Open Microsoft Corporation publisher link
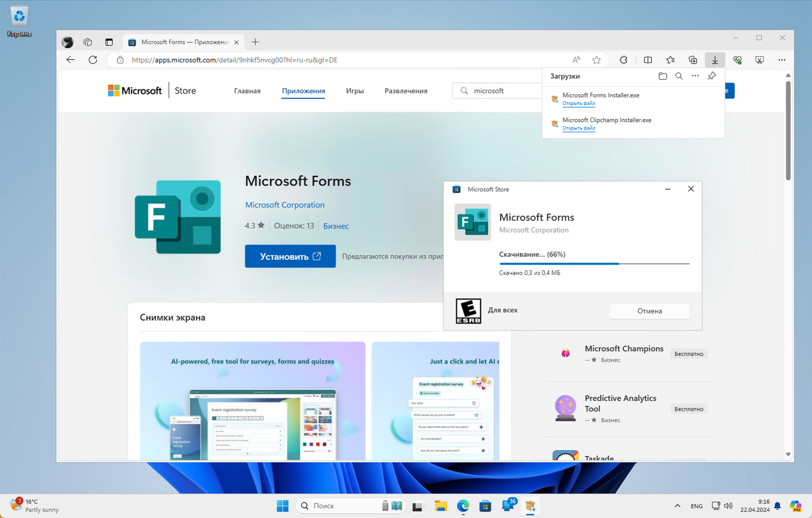The width and height of the screenshot is (812, 518). coord(285,205)
